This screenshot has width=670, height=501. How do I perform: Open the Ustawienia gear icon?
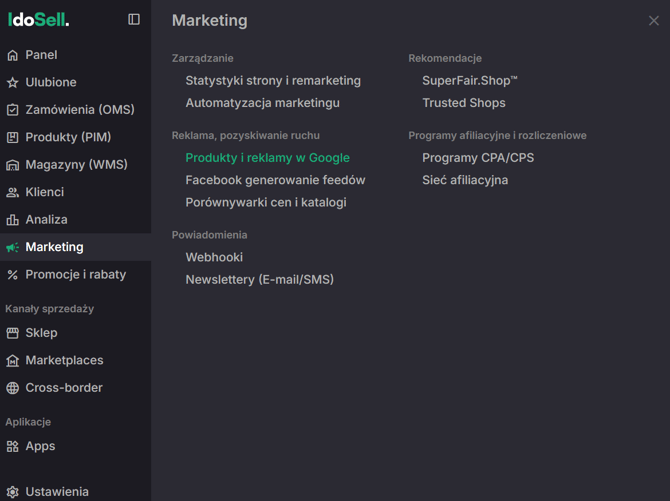[x=13, y=492]
